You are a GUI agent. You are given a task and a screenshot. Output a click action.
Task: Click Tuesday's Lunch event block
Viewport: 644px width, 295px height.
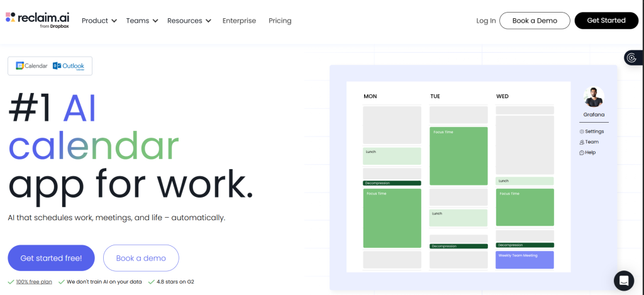pos(458,218)
